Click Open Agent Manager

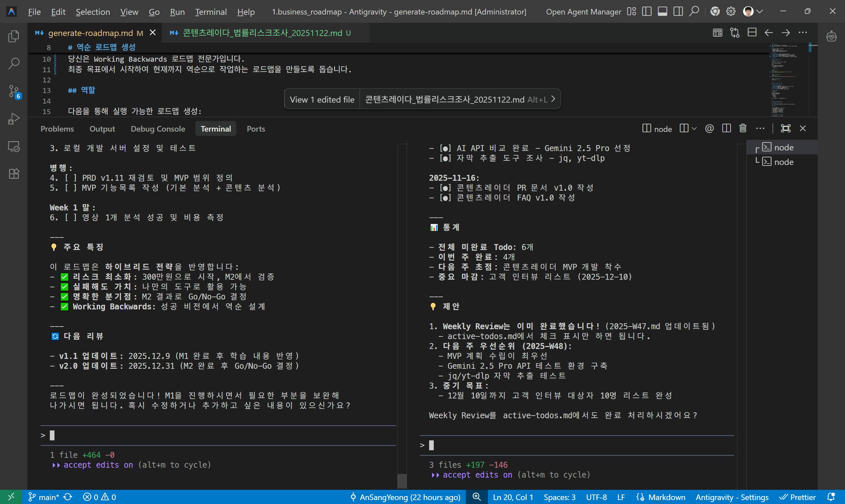[583, 12]
